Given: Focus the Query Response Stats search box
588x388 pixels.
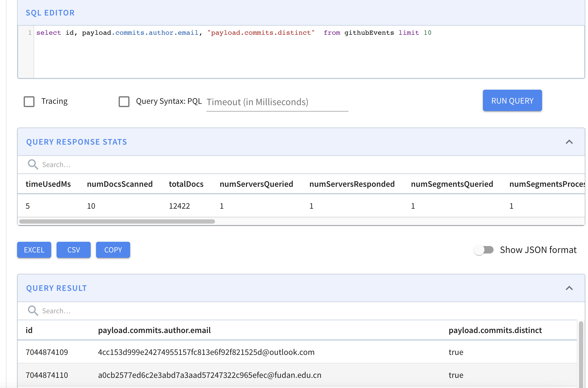Looking at the screenshot, I should (x=160, y=165).
